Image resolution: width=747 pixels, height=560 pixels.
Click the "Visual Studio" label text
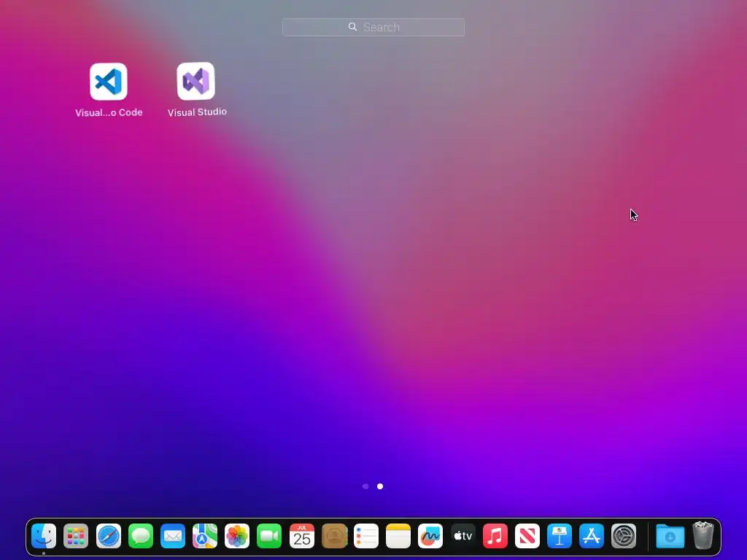click(x=197, y=112)
